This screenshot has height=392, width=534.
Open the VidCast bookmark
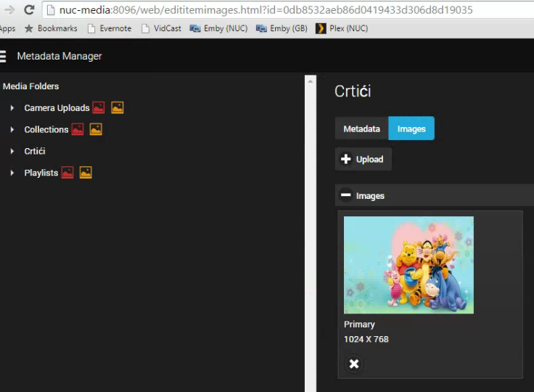click(161, 28)
